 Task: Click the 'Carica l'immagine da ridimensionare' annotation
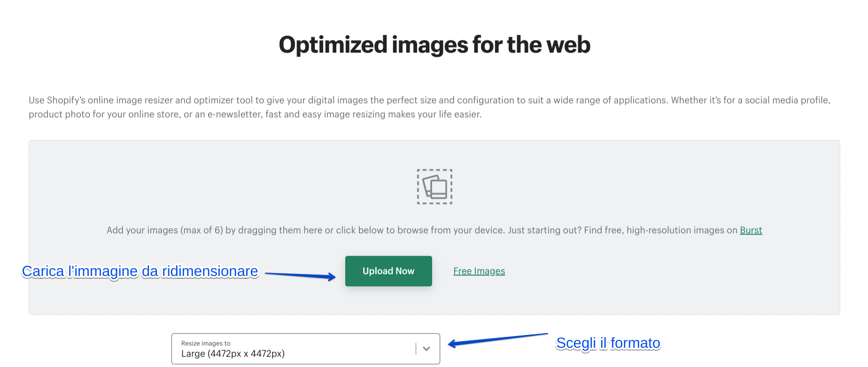pos(140,271)
